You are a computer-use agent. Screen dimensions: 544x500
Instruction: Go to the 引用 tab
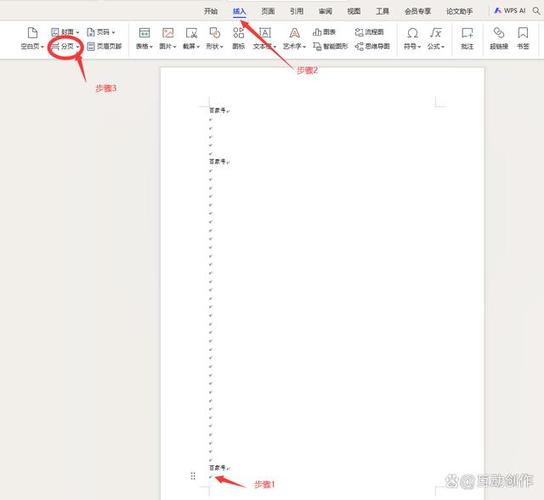tap(297, 11)
